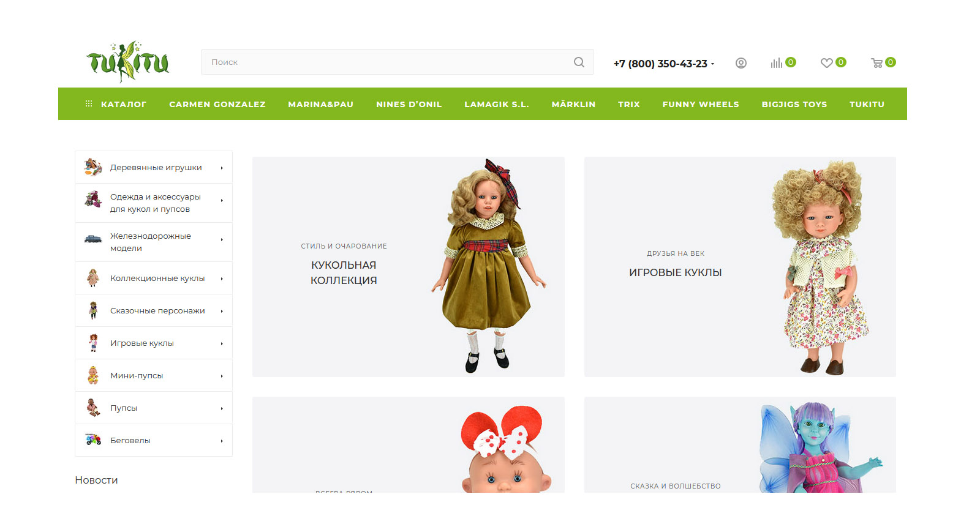Expand the Мини-пупсы submenu arrow
The width and height of the screenshot is (980, 524).
tap(222, 376)
